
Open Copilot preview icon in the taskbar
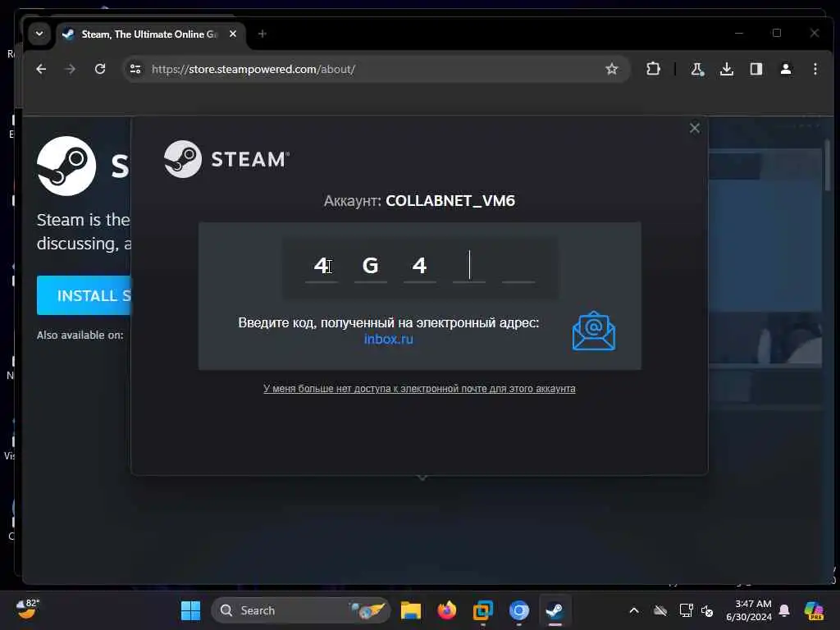click(814, 610)
